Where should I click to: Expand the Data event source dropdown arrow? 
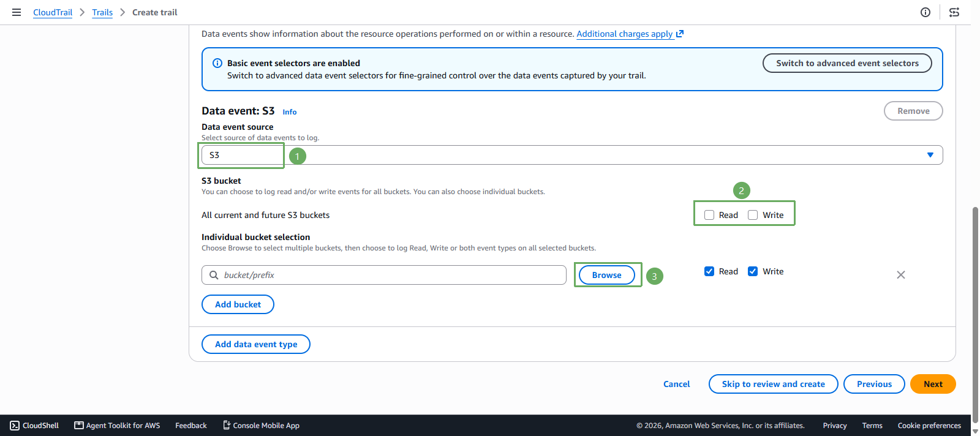coord(930,155)
